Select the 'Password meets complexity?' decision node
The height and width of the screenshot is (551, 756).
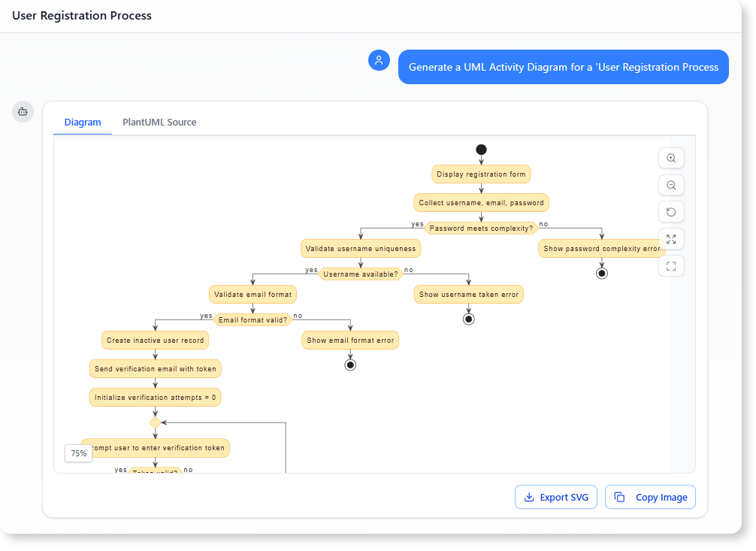(481, 228)
